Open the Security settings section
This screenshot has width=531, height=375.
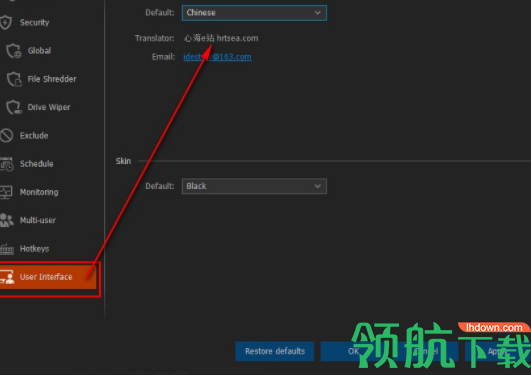[x=34, y=22]
